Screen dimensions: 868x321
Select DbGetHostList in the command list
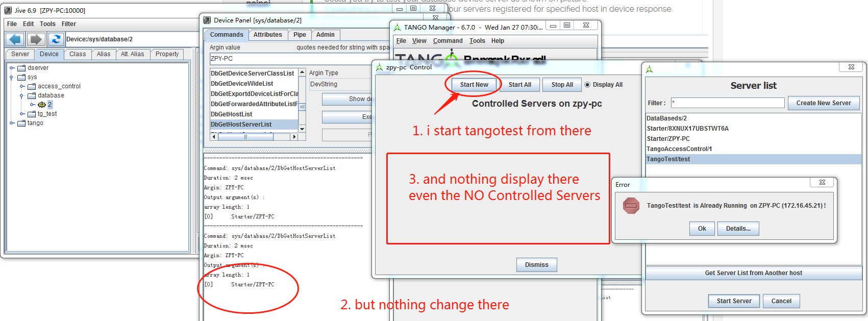pyautogui.click(x=254, y=114)
